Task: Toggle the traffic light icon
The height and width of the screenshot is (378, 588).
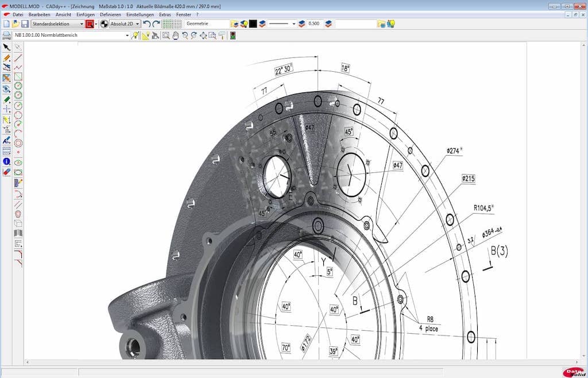Action: (x=233, y=36)
